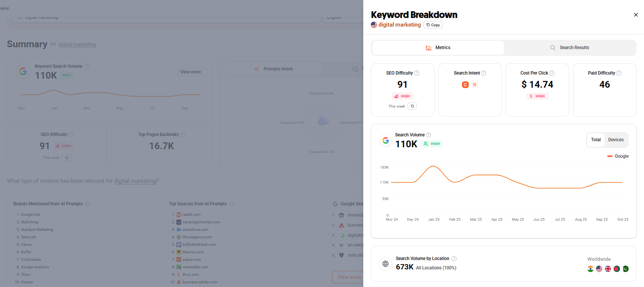Open campaignmonitor.com source link
Screen dimensions: 644x287
point(201,222)
